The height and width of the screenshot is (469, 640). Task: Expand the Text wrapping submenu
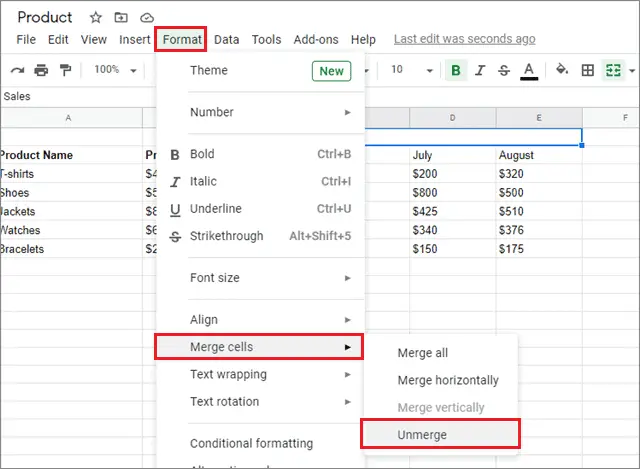coord(260,374)
